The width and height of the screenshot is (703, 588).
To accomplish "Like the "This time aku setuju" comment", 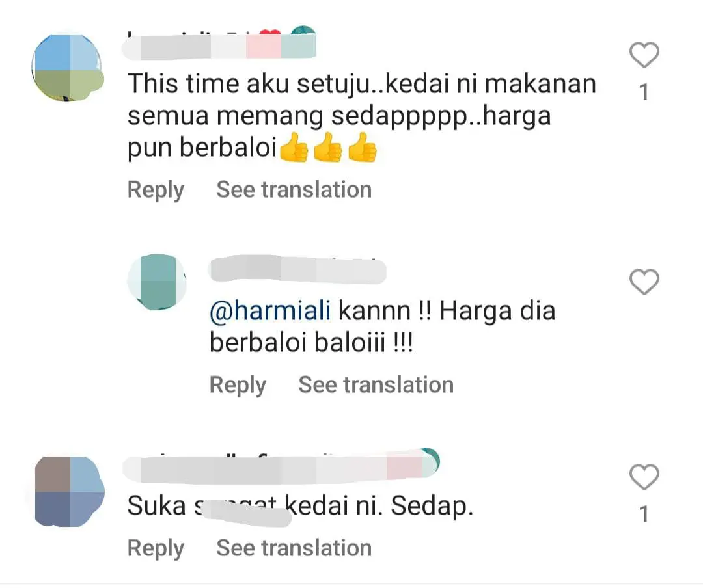I will tap(644, 56).
